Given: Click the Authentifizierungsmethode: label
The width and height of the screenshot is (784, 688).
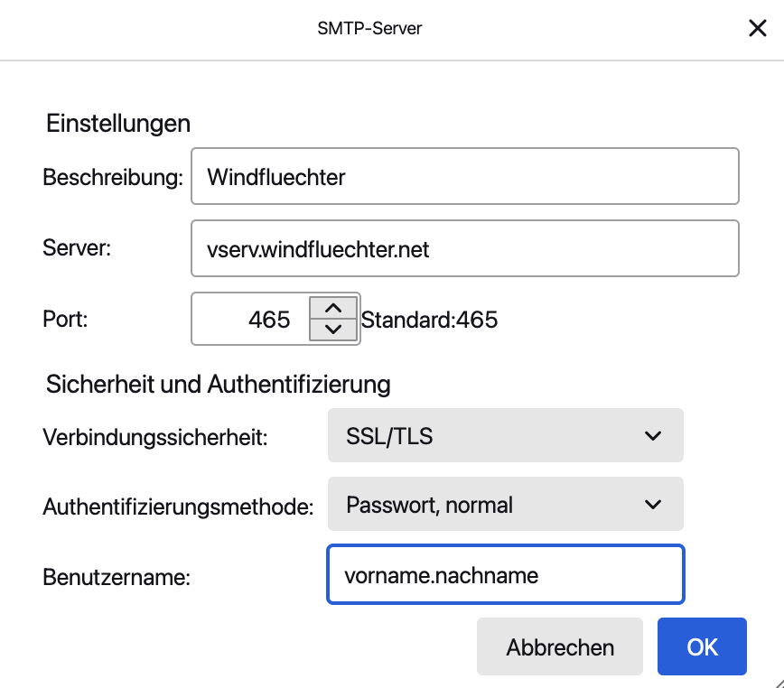Looking at the screenshot, I should (178, 507).
